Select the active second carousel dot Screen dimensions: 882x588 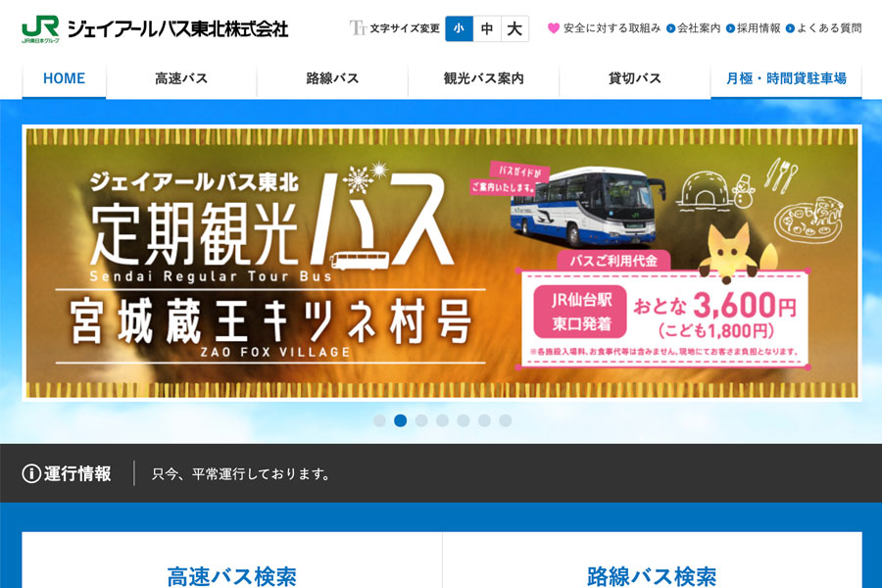coord(401,420)
